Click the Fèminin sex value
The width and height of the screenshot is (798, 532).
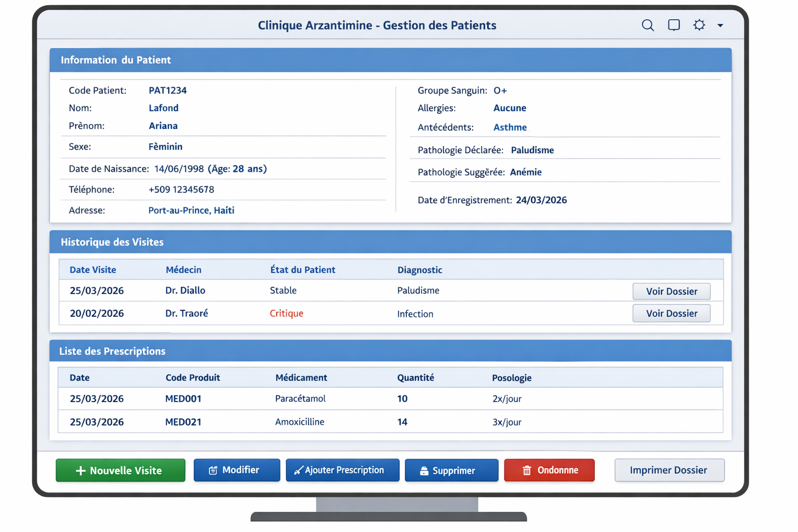pos(166,147)
